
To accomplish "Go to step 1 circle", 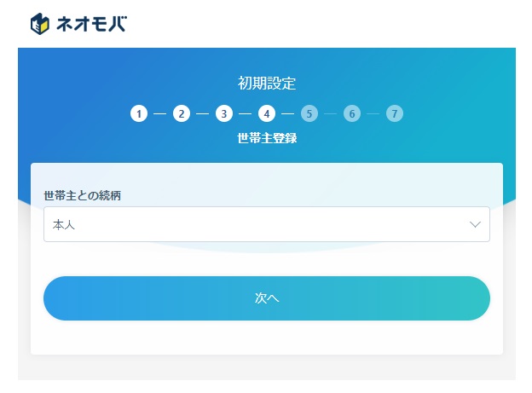I will [139, 113].
